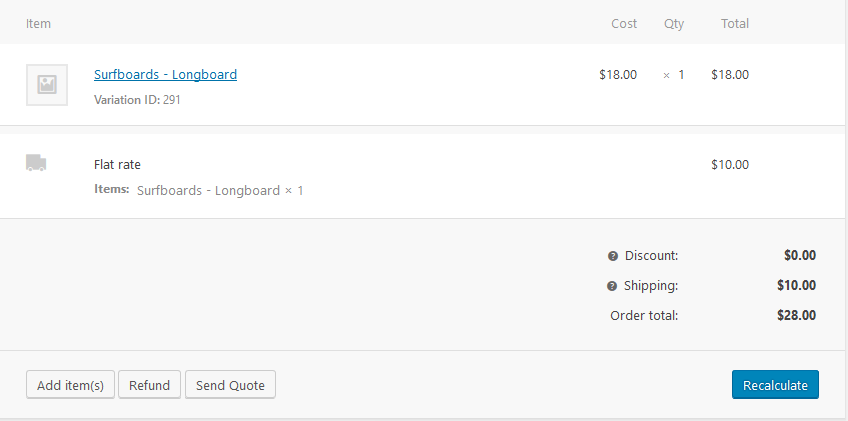Click the Item column header
This screenshot has width=848, height=421.
point(39,23)
